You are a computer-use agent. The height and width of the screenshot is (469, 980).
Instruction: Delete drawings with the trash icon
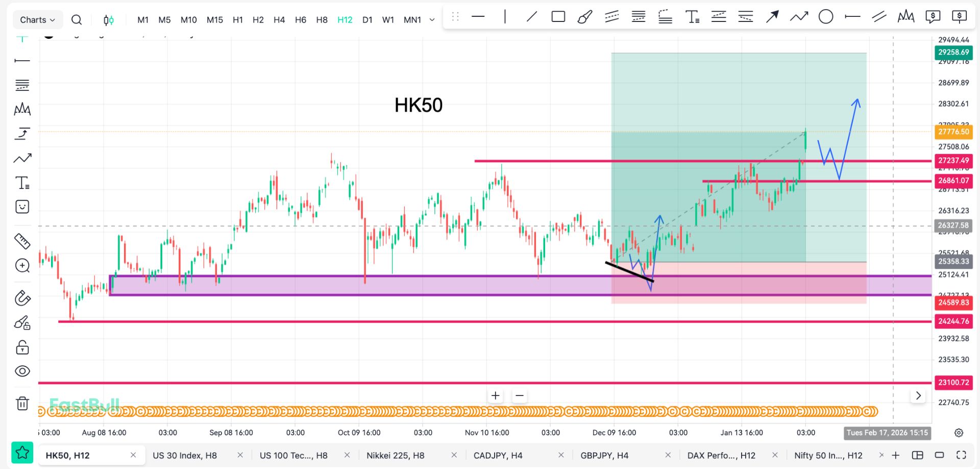(22, 404)
